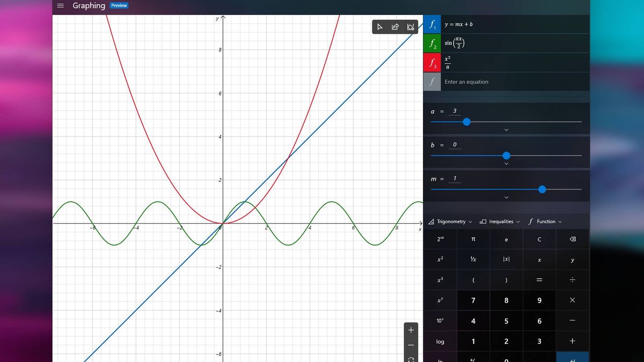This screenshot has height=362, width=644.
Task: Open the Trigonometry dropdown
Action: [450, 221]
